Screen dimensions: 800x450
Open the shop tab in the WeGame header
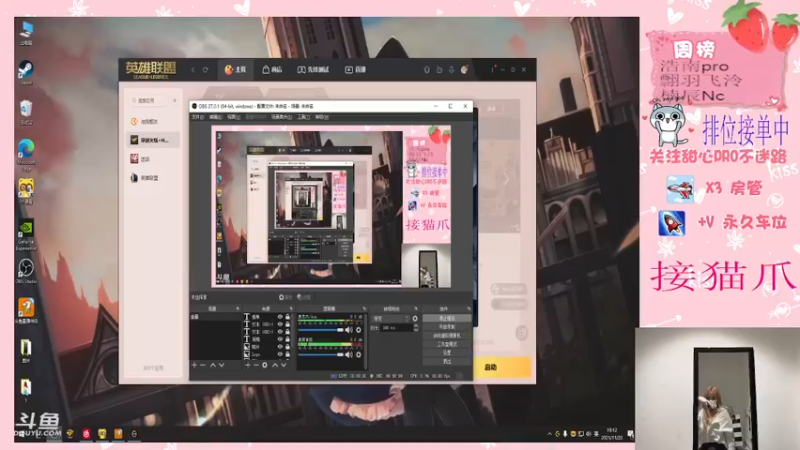click(272, 70)
